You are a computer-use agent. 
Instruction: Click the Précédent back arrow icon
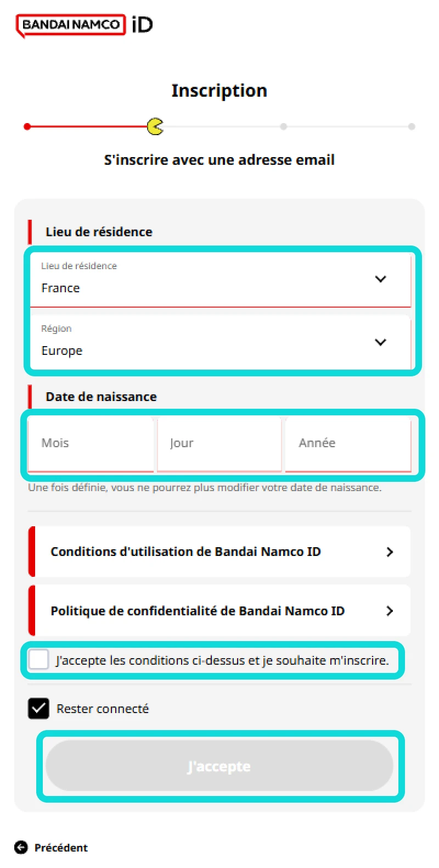coord(21,848)
